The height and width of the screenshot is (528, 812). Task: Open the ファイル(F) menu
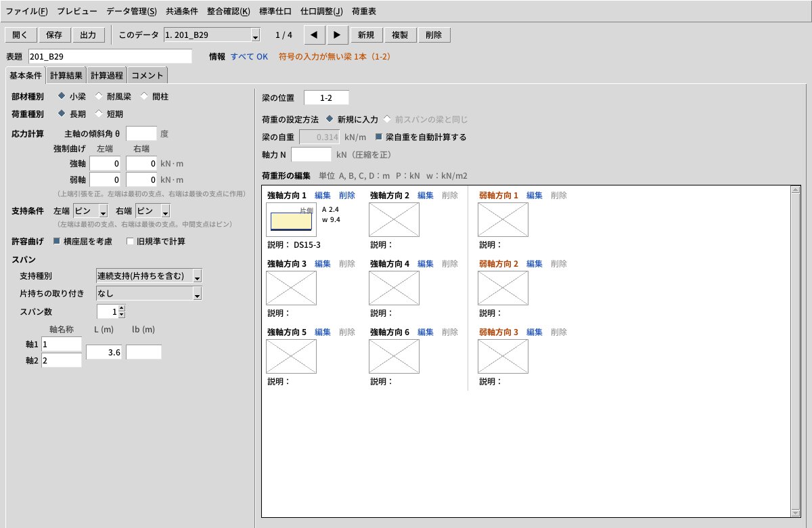26,12
